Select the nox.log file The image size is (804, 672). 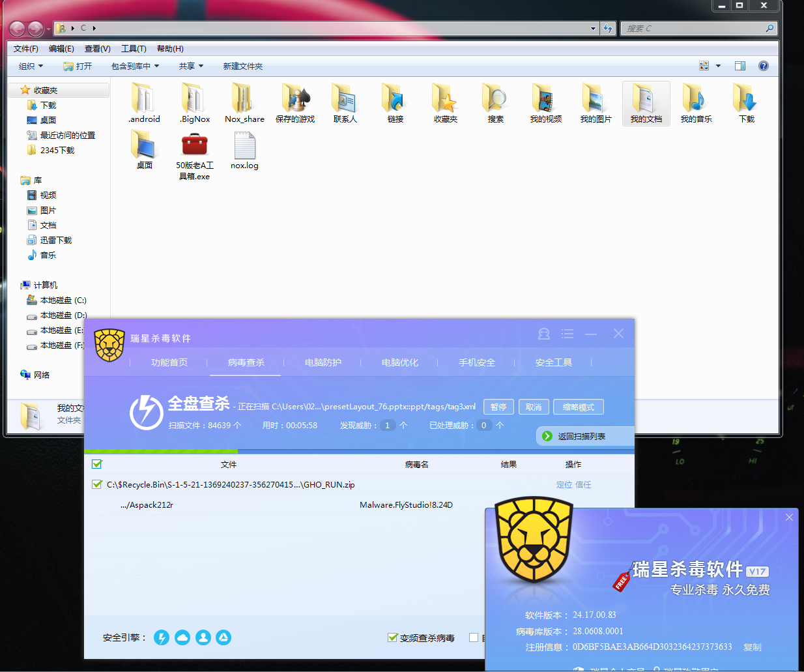pos(244,150)
